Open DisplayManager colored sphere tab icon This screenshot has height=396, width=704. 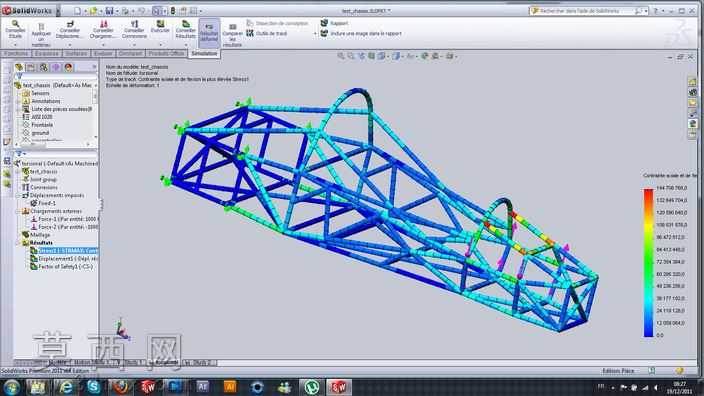(68, 67)
